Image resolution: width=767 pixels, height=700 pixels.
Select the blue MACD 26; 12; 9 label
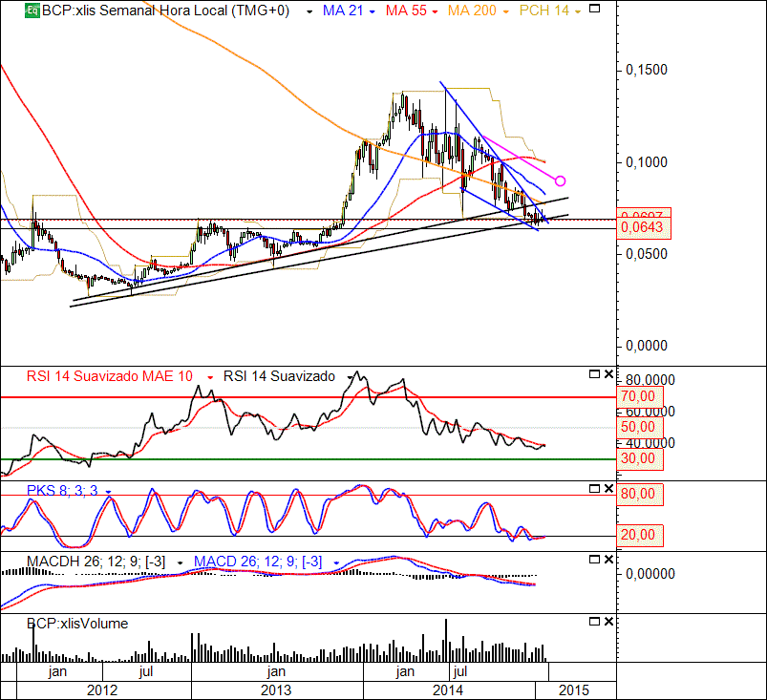click(x=258, y=562)
